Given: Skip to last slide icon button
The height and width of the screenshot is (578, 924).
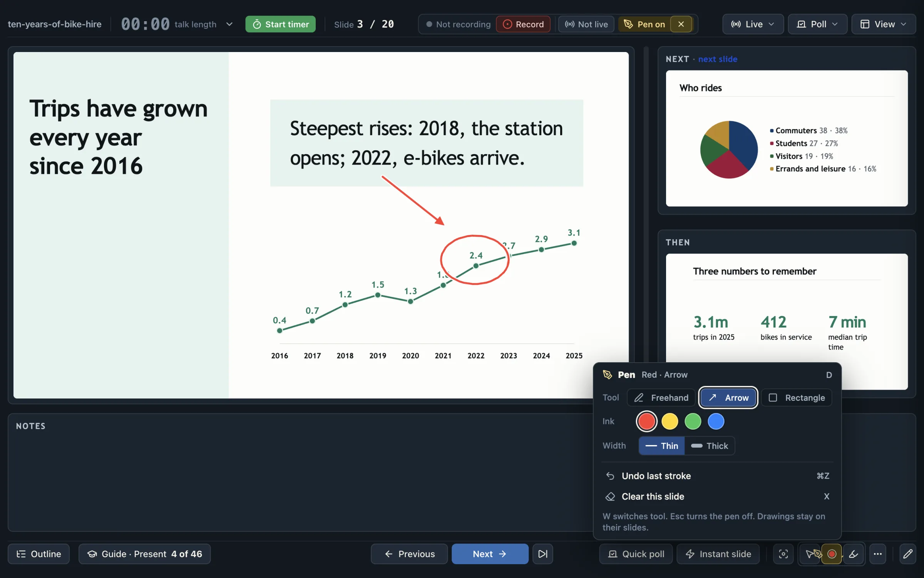Looking at the screenshot, I should [542, 554].
